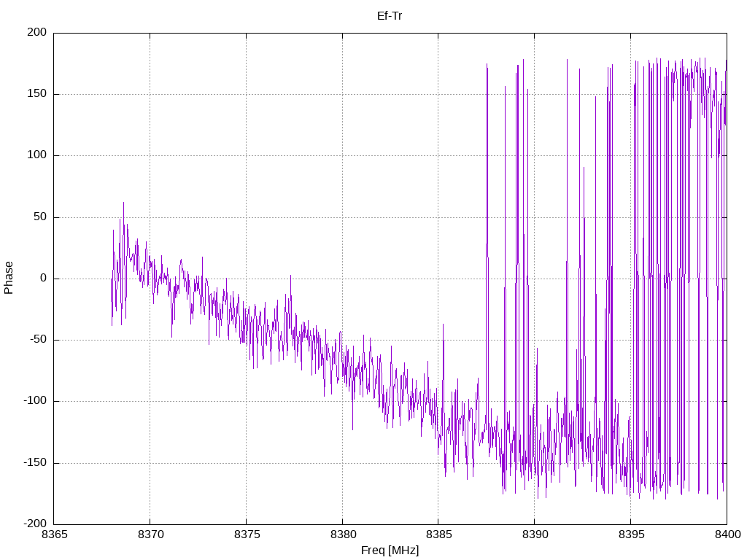Click y-axis tick label "100"
This screenshot has height=560, width=747.
click(37, 155)
